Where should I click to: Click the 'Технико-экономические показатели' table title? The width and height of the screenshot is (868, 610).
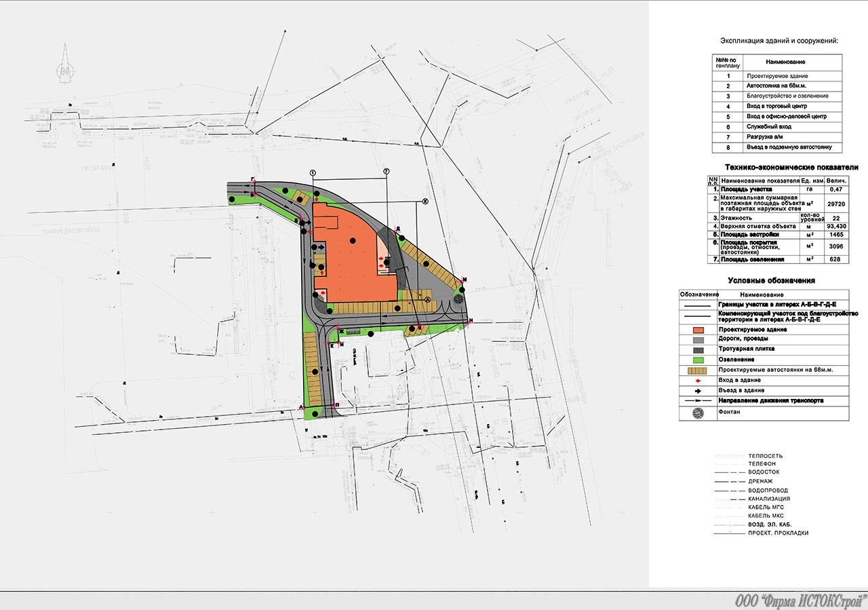(x=791, y=167)
